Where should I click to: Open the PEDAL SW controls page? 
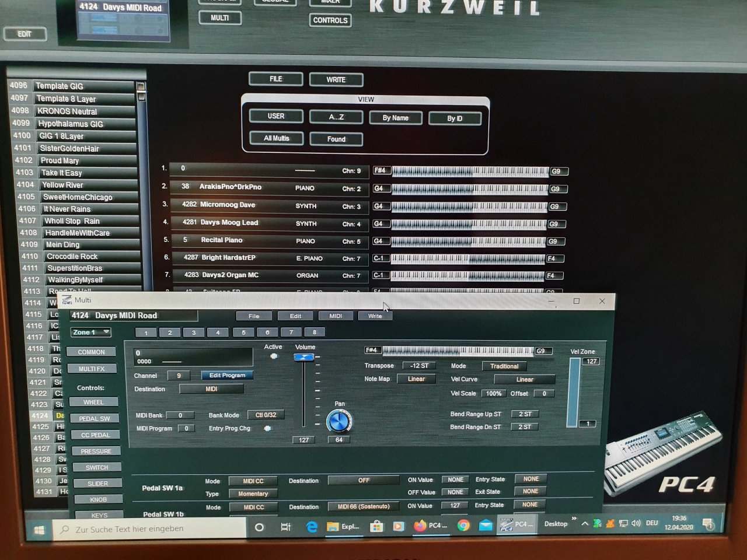95,418
